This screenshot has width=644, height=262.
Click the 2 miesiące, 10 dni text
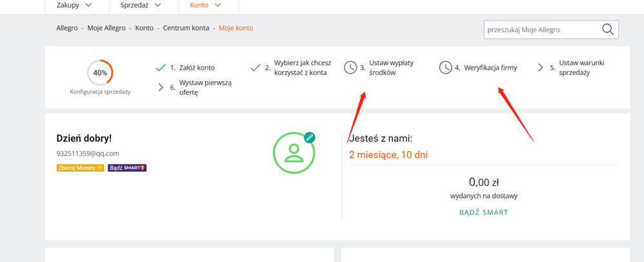coord(389,156)
